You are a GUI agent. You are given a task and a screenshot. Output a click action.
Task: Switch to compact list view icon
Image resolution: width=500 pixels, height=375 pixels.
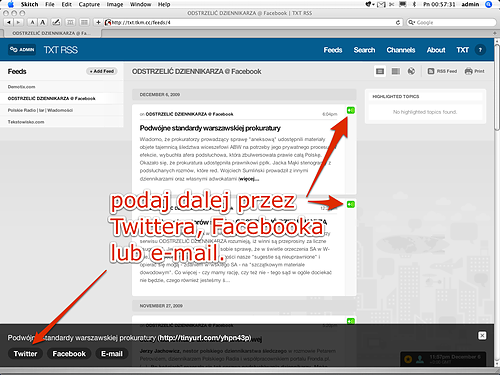coord(396,71)
